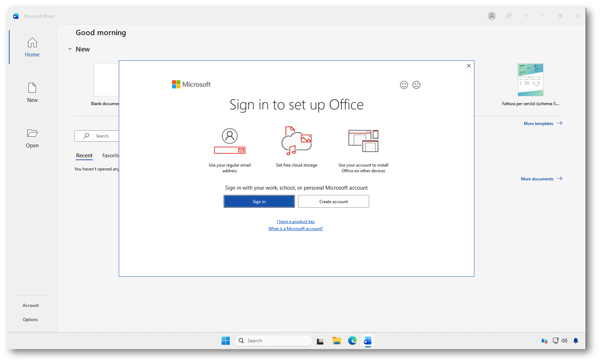Switch to the Favorites tab
The width and height of the screenshot is (601, 364).
click(x=111, y=156)
